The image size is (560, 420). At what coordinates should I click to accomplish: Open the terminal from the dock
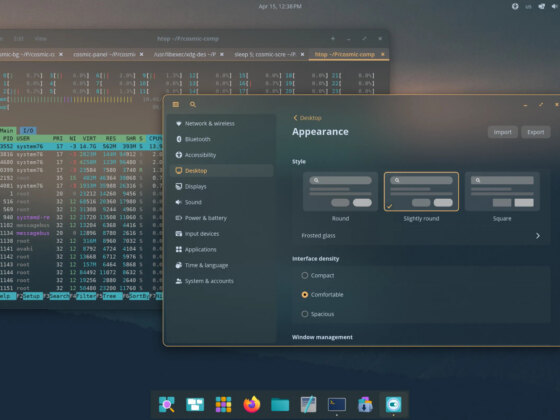click(337, 404)
